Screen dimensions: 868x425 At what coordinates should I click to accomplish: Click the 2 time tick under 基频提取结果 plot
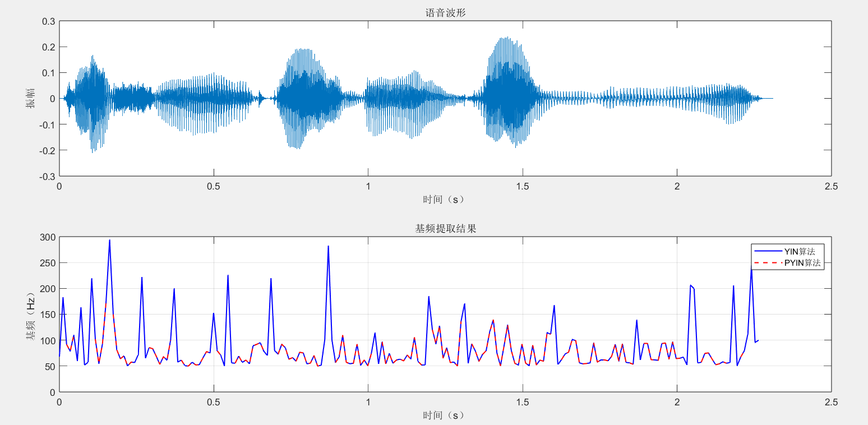click(677, 403)
